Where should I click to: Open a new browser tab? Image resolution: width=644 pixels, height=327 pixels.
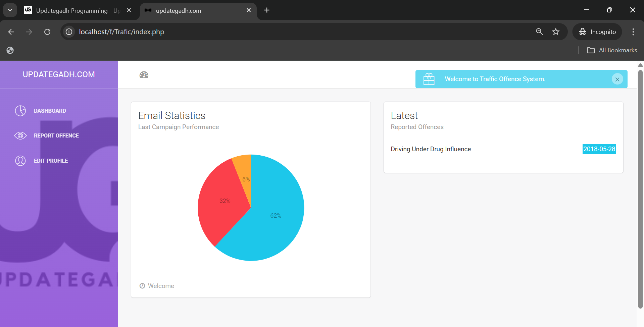click(x=267, y=10)
